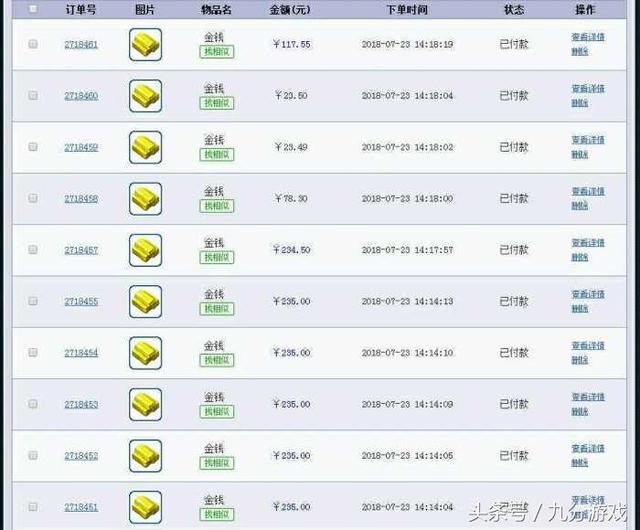Mark the checkbox for order 2718452
This screenshot has width=640, height=530.
[33, 456]
